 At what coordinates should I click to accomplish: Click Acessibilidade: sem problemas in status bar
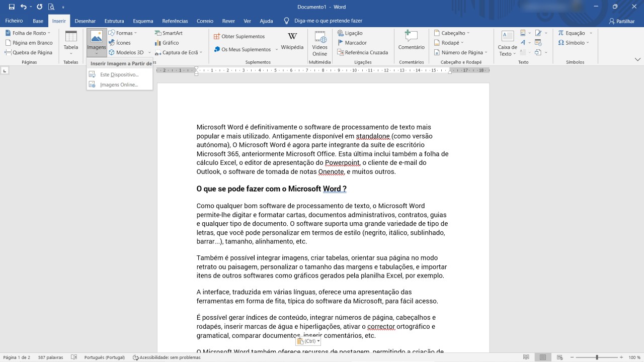click(167, 357)
